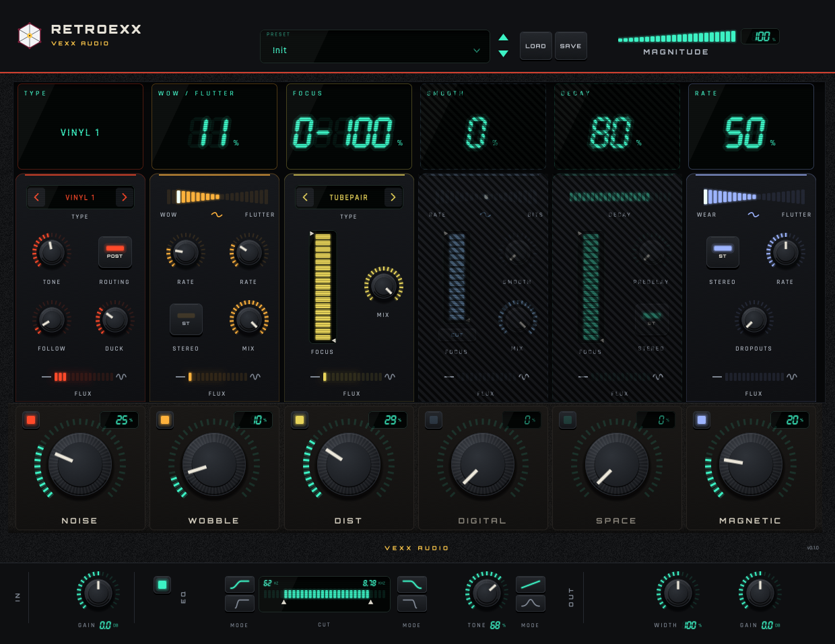Image resolution: width=835 pixels, height=644 pixels.
Task: Toggle the Dist module power button
Action: click(x=300, y=420)
